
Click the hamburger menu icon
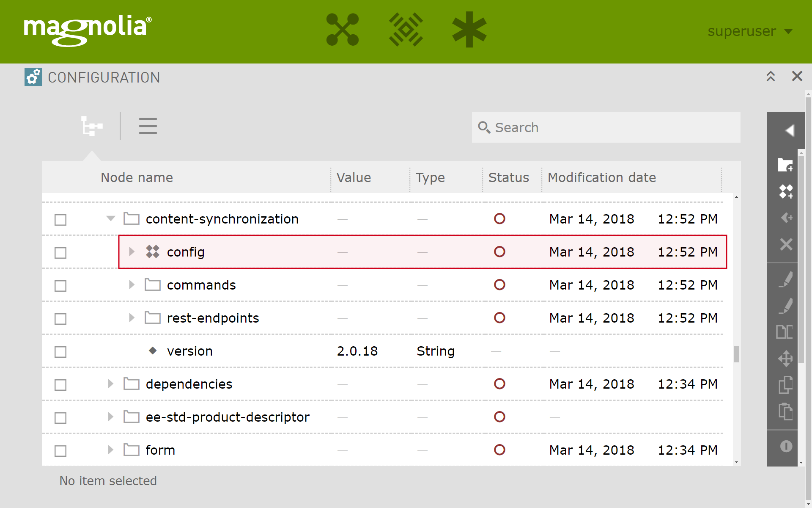[x=148, y=127]
